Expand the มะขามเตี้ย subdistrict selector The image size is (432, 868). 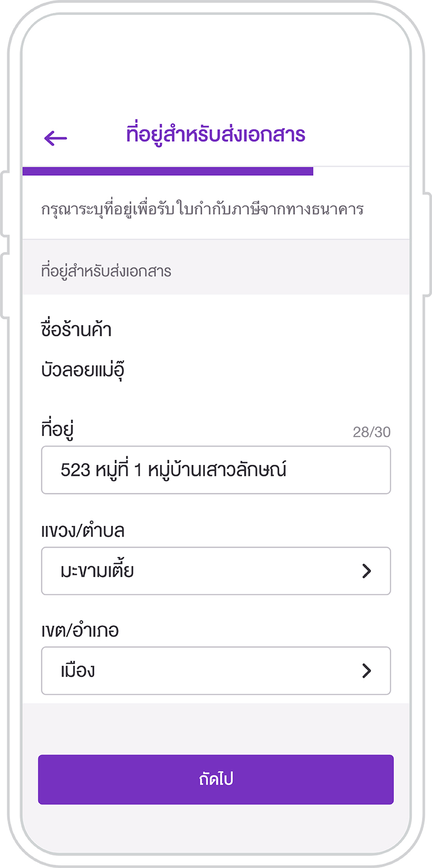[x=216, y=571]
